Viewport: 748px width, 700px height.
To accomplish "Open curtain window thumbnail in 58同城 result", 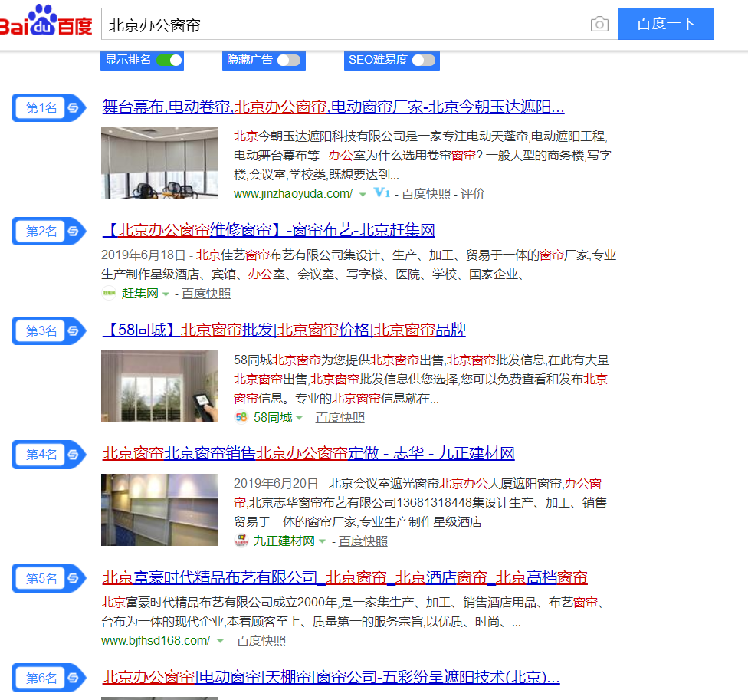I will [x=159, y=386].
